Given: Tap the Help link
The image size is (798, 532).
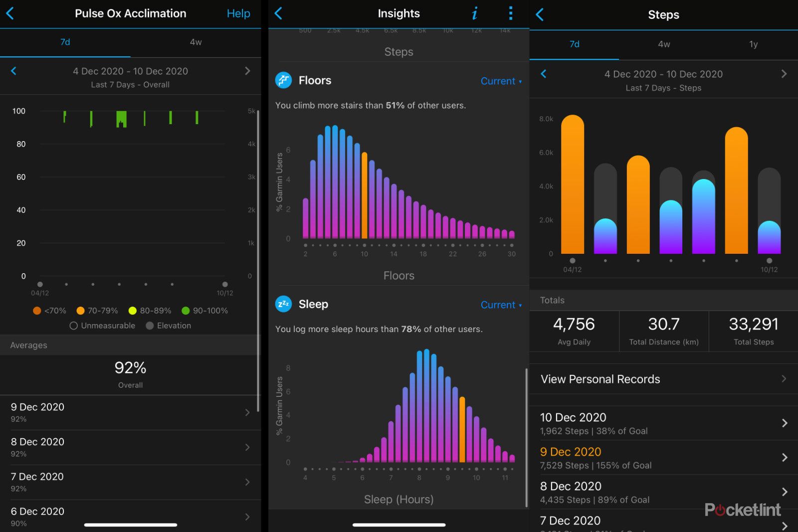Looking at the screenshot, I should [x=238, y=13].
